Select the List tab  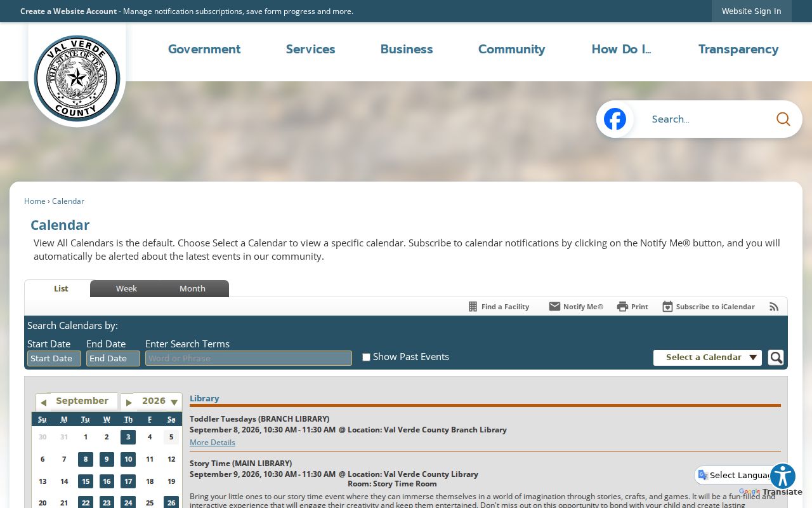(x=61, y=288)
